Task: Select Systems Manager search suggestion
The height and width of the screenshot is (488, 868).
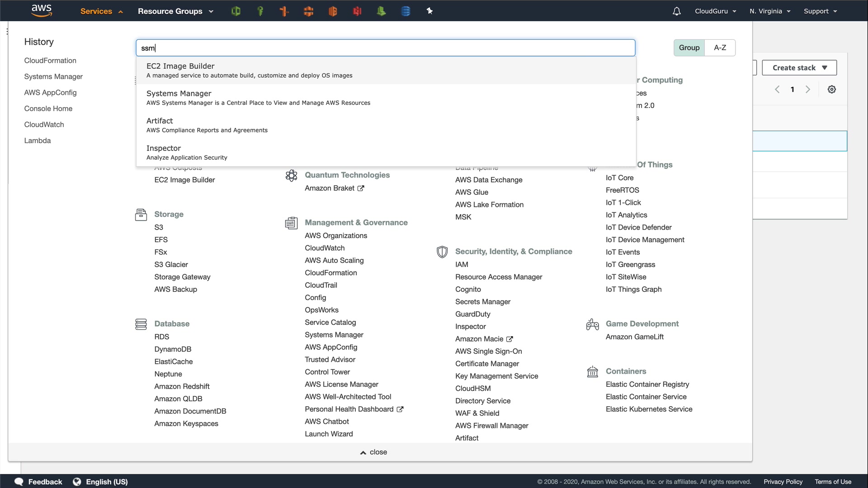Action: [x=179, y=94]
